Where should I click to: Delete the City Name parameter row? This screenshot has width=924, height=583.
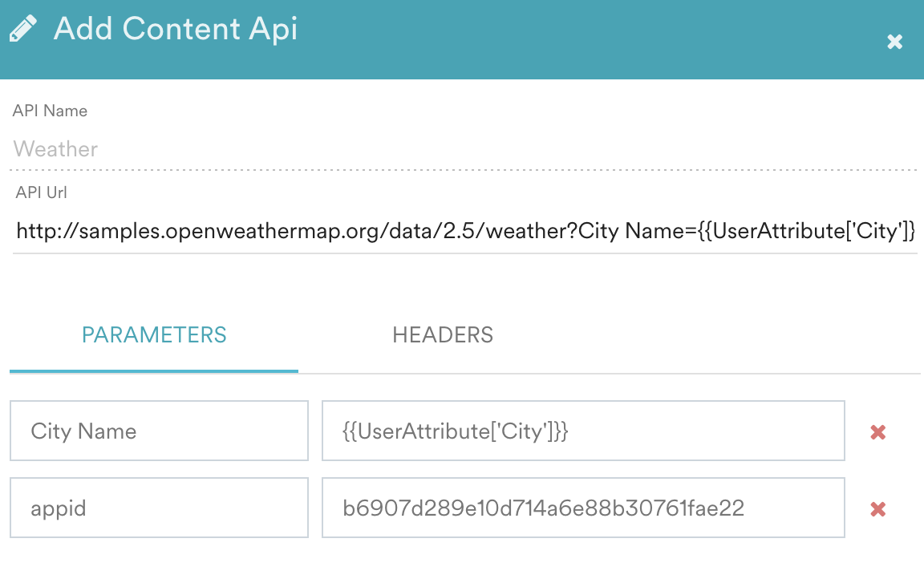pyautogui.click(x=877, y=432)
